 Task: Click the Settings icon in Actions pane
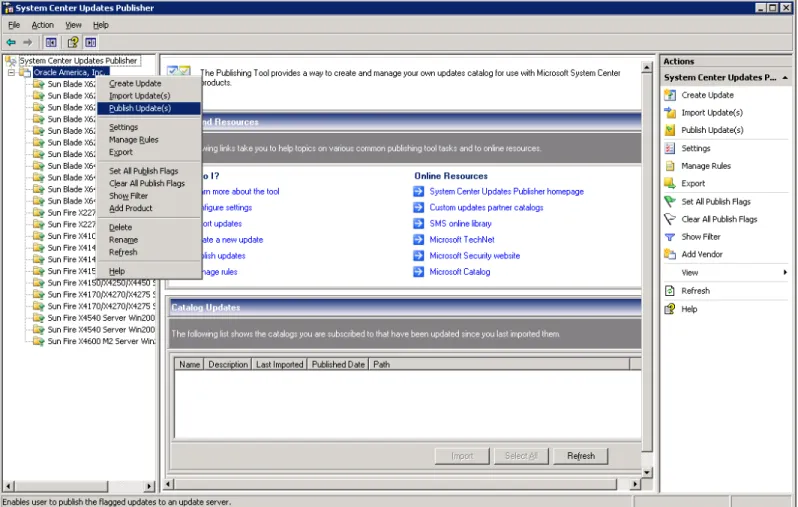coord(670,149)
